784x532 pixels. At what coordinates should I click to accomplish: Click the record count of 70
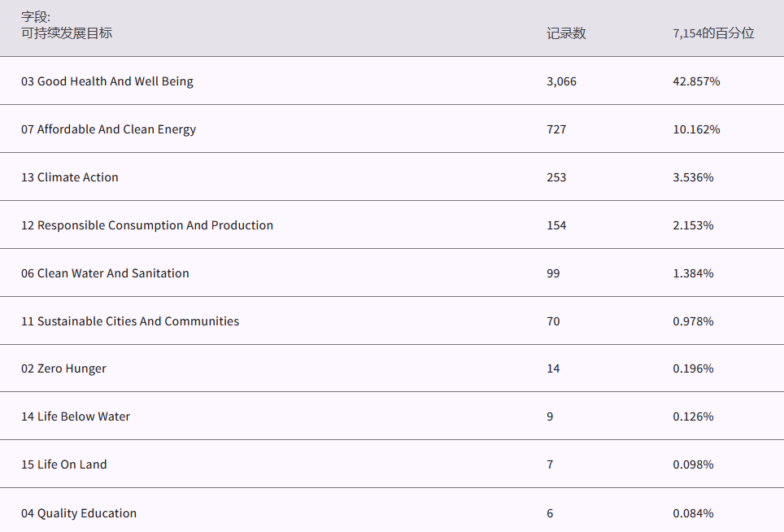point(553,321)
